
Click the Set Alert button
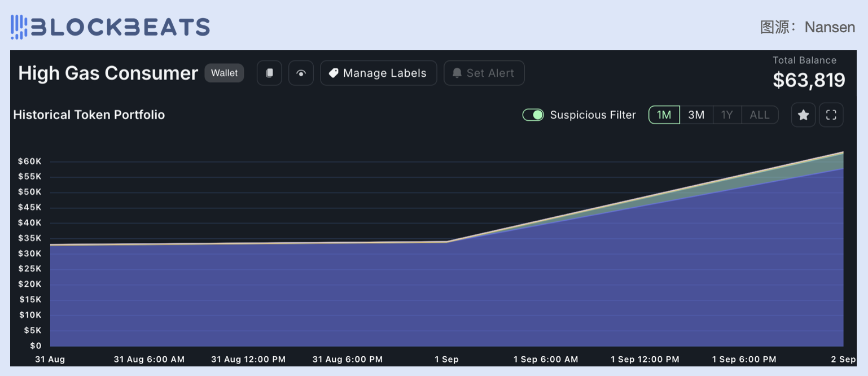coord(484,73)
